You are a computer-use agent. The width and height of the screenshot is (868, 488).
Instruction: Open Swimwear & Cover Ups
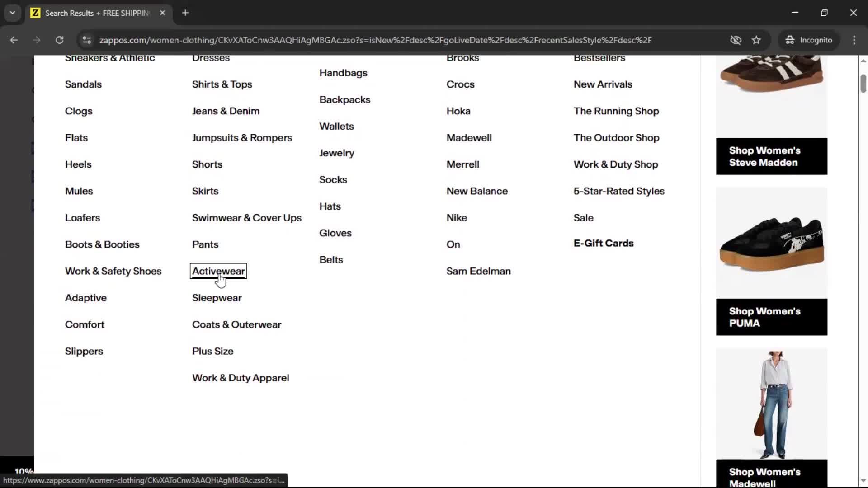click(x=247, y=218)
